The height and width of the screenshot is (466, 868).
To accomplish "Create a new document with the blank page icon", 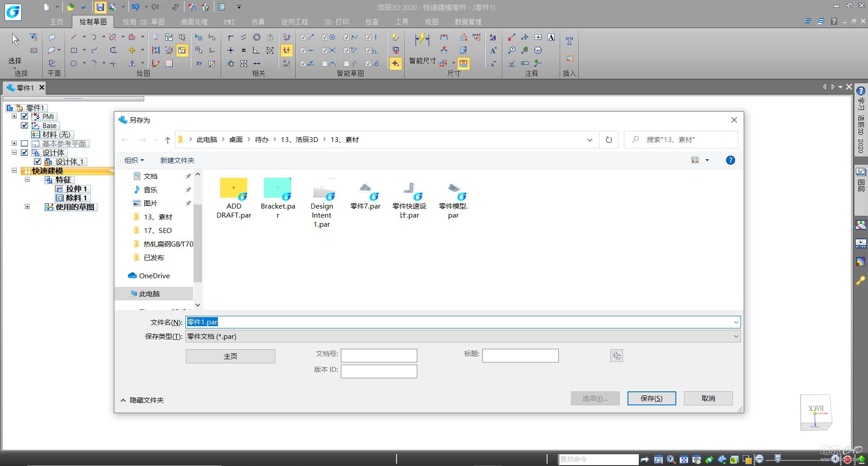I will point(46,7).
